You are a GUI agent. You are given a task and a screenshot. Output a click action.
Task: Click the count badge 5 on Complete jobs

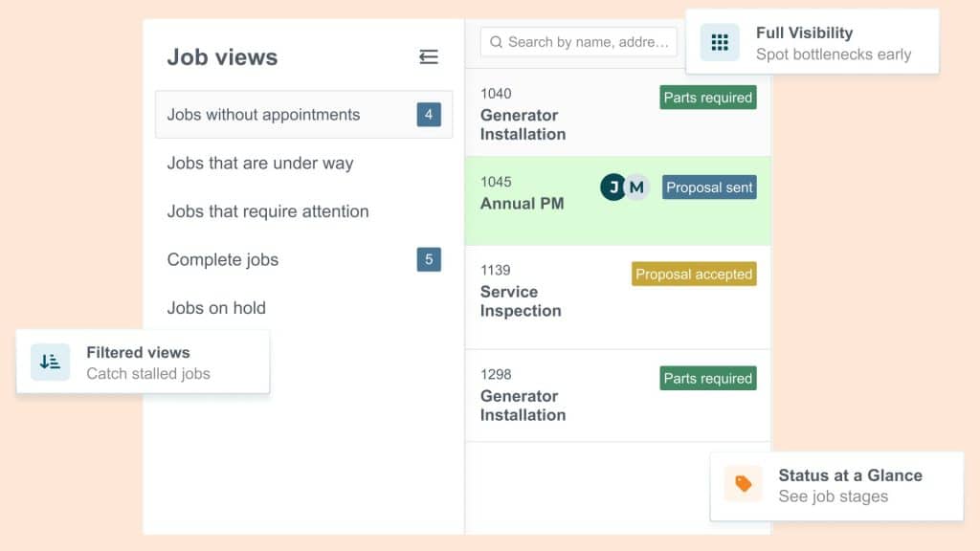pyautogui.click(x=429, y=259)
